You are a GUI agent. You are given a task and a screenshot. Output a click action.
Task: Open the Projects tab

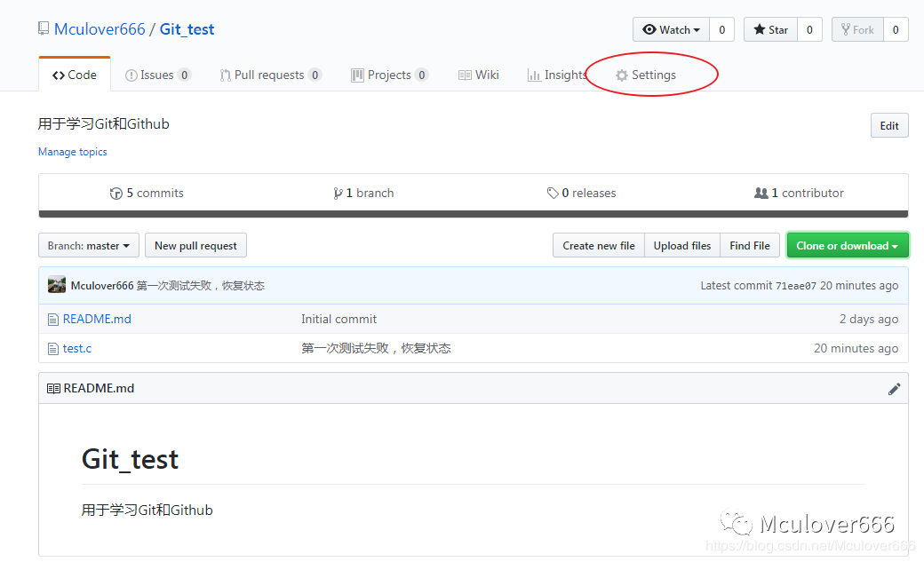point(389,75)
